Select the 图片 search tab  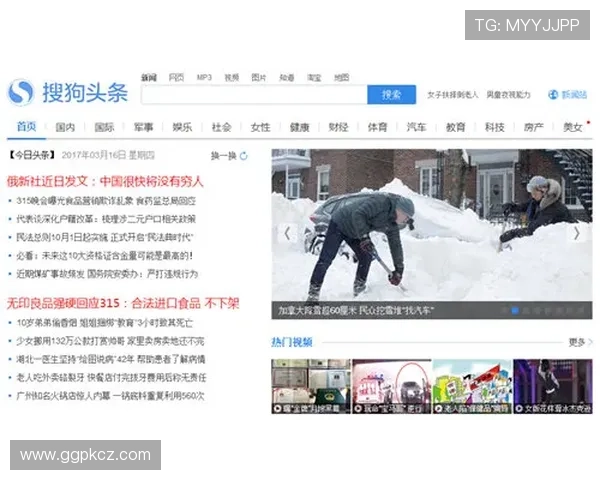pos(259,77)
